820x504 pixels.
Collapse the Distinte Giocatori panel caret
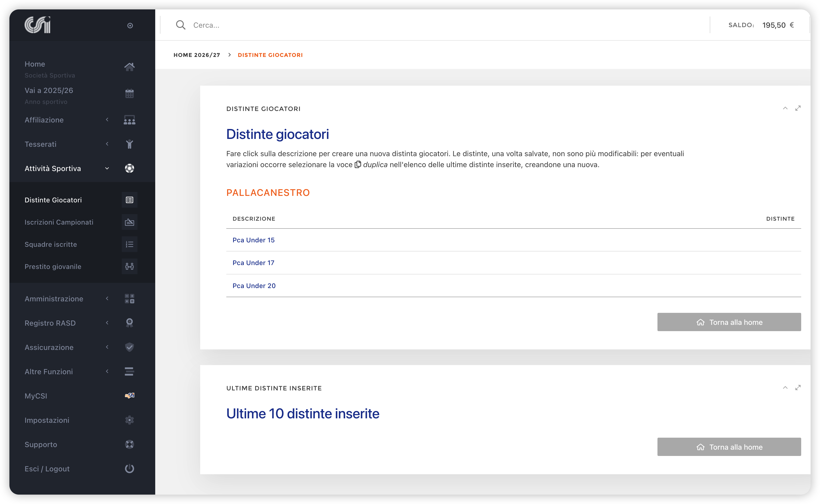click(785, 108)
